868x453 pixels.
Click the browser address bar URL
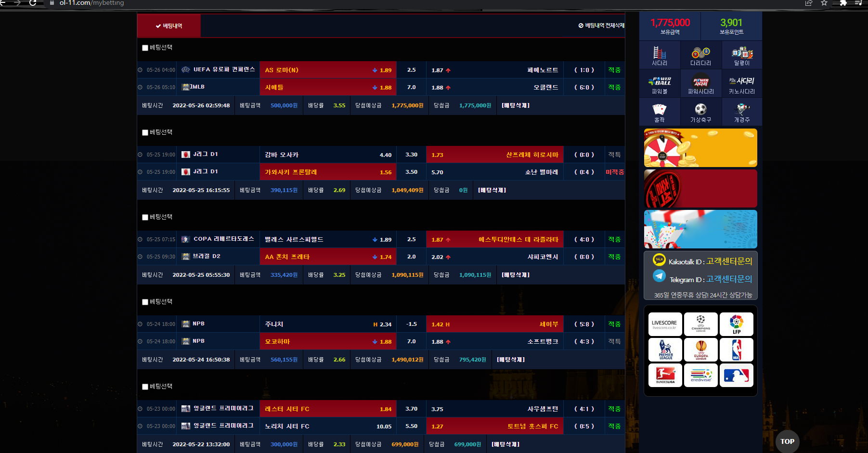[91, 3]
